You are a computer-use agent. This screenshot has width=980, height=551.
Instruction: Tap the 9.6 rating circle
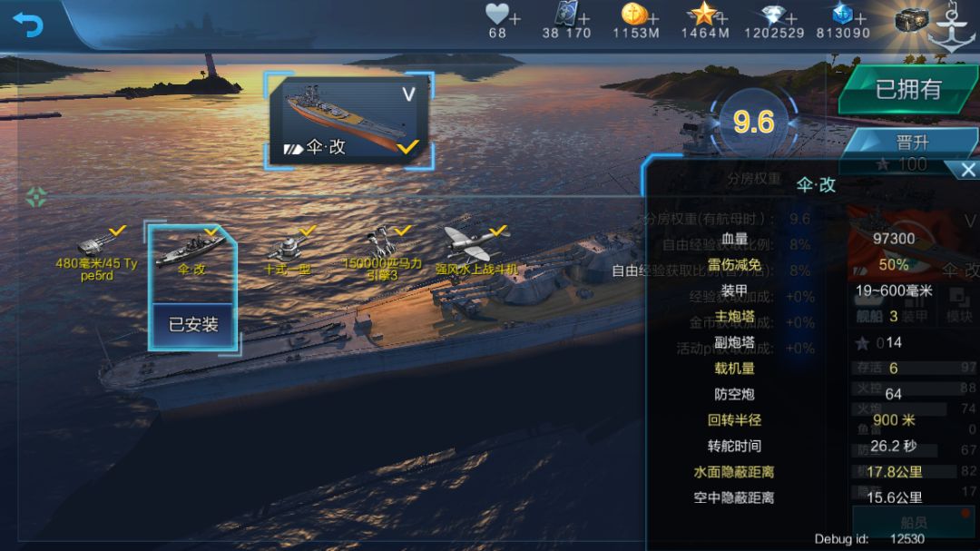point(754,122)
